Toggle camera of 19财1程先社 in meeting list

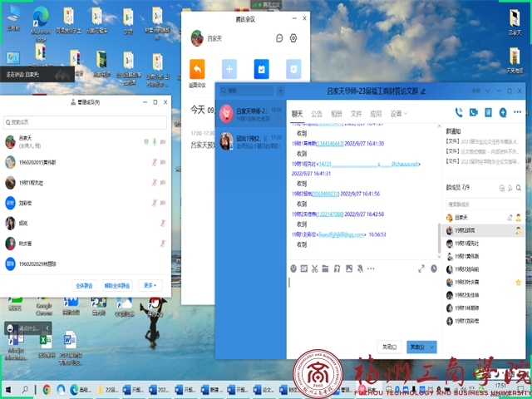(x=163, y=183)
